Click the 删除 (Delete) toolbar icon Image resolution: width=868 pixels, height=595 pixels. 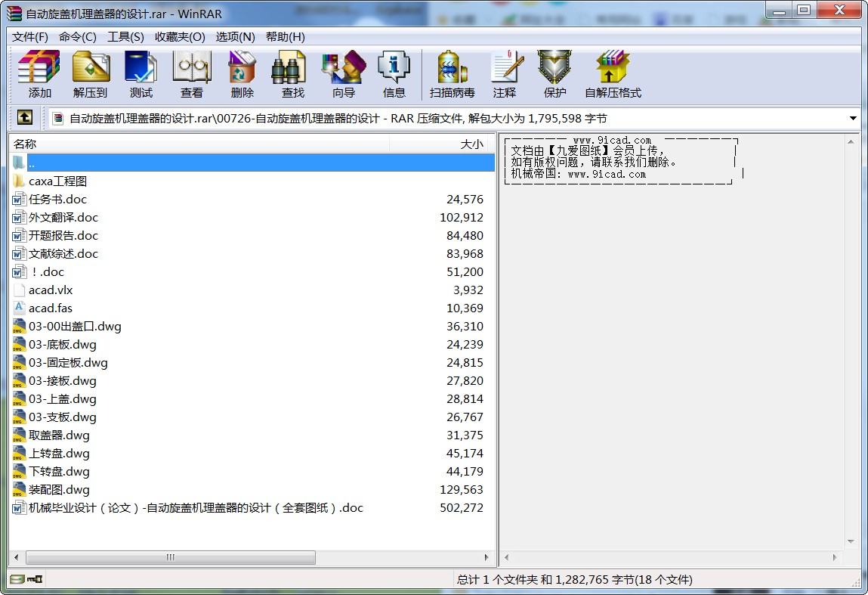pyautogui.click(x=241, y=73)
